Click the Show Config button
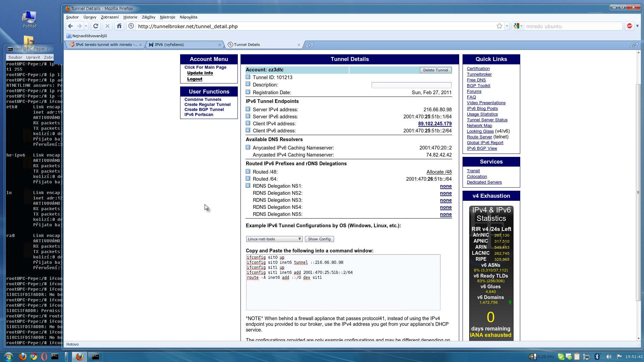The image size is (644, 362). pos(319,239)
